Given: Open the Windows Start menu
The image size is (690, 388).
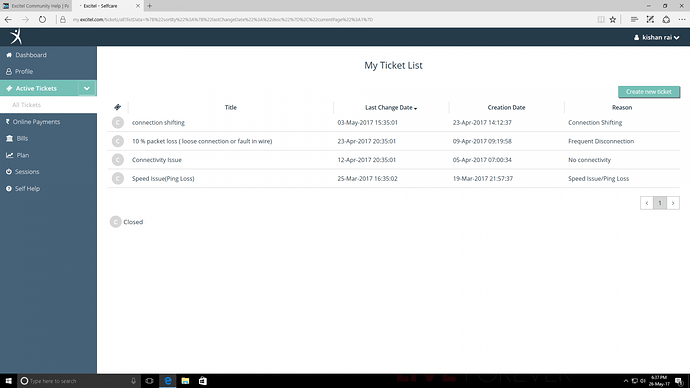Looking at the screenshot, I should pyautogui.click(x=8, y=381).
